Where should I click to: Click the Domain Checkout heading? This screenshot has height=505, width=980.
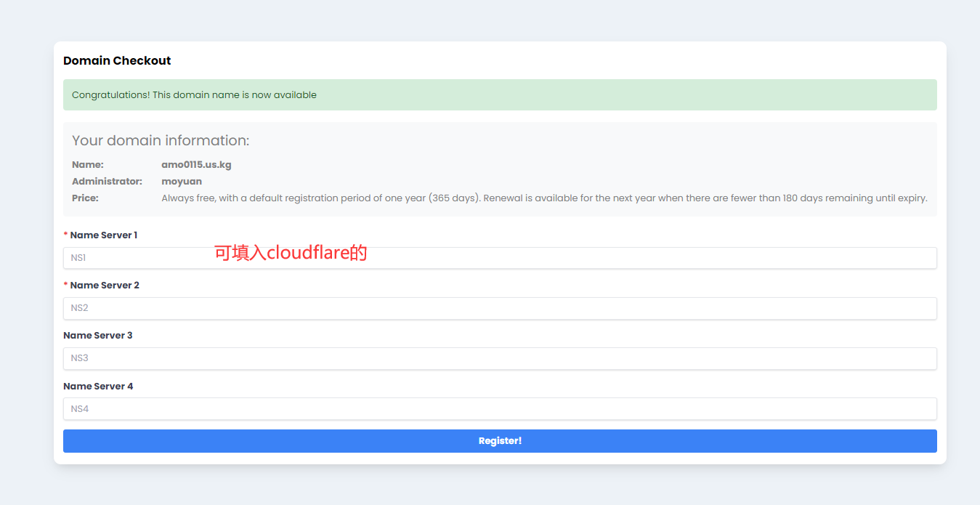point(117,60)
